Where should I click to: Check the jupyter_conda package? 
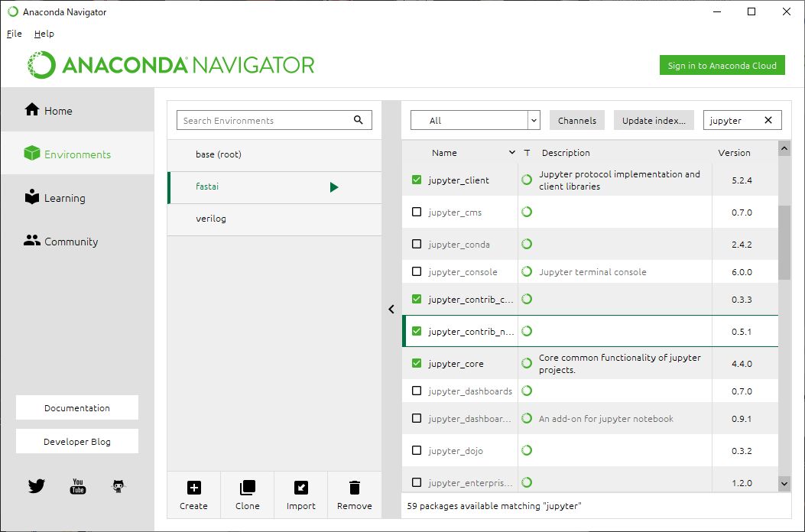click(x=417, y=244)
